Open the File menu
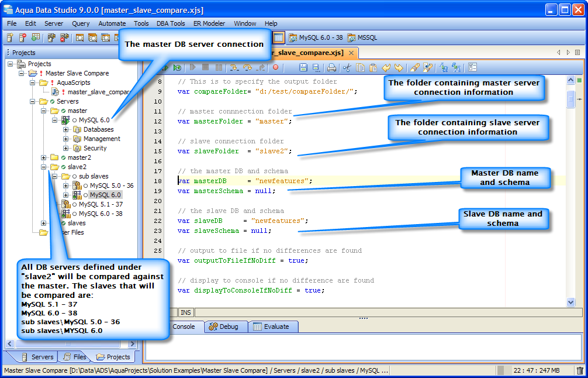 pos(12,23)
